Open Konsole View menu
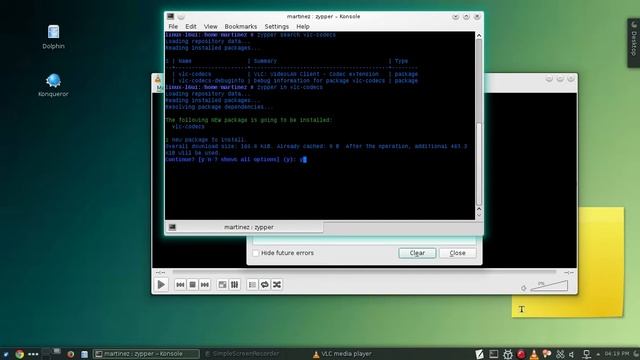Viewport: 640px width, 360px height. coord(211,27)
